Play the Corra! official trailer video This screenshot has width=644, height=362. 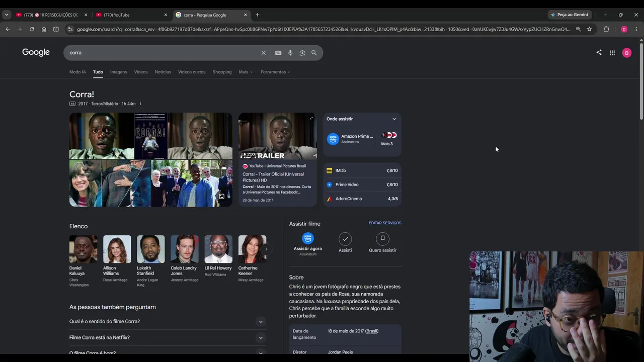278,136
